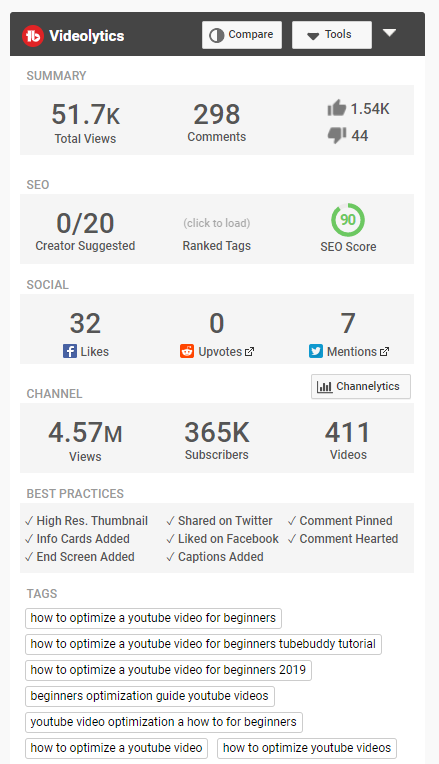Image resolution: width=439 pixels, height=764 pixels.
Task: Click the TubeBuddy logo icon
Action: tap(33, 36)
